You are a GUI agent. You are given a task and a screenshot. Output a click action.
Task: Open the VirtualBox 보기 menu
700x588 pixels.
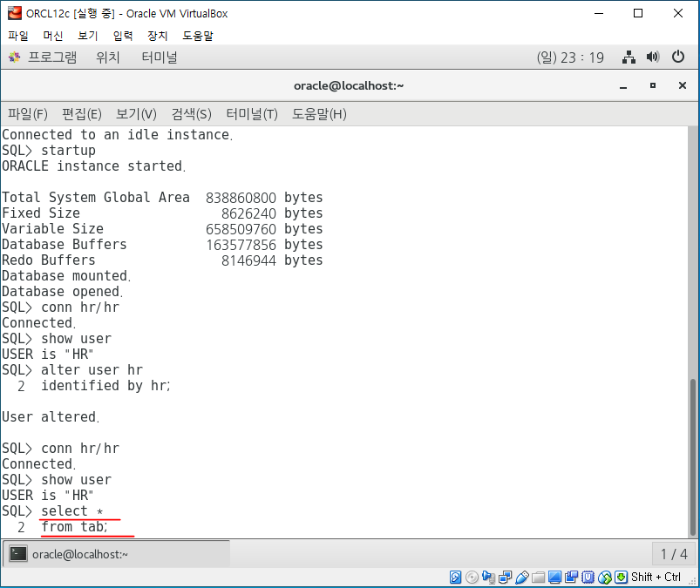[x=87, y=35]
